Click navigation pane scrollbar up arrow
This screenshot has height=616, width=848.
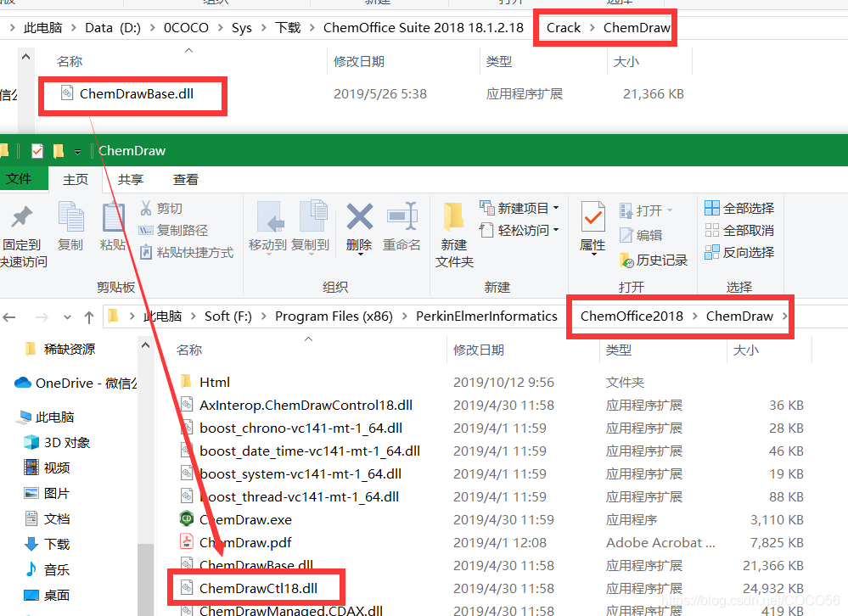pyautogui.click(x=145, y=344)
